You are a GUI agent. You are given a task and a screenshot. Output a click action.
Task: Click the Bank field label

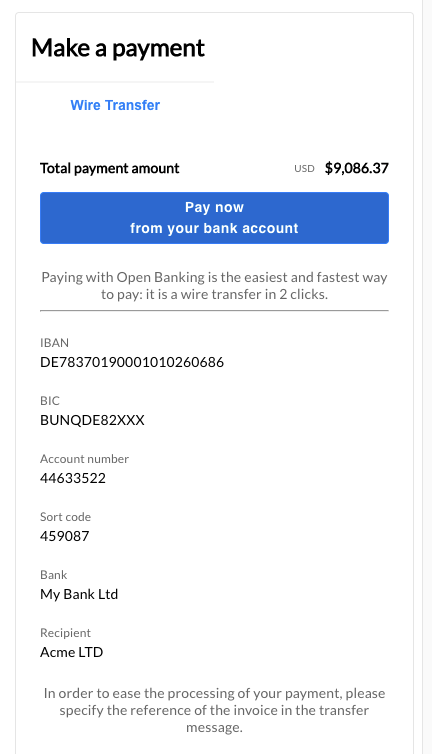[53, 575]
